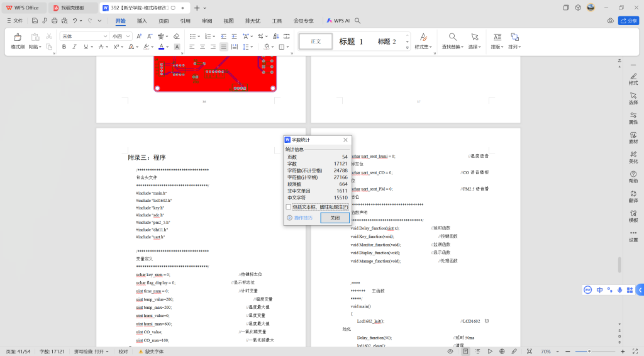Open the Style Set (样式集) gallery

[x=423, y=41]
